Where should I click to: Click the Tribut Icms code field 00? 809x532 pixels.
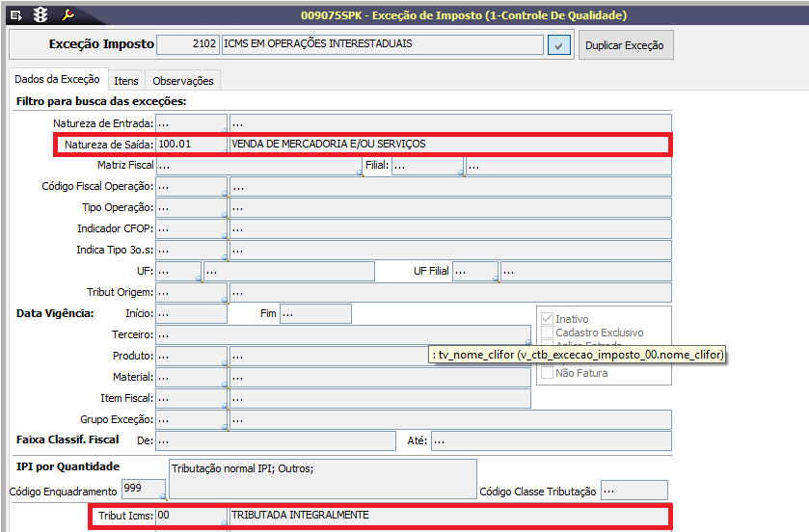[x=191, y=516]
